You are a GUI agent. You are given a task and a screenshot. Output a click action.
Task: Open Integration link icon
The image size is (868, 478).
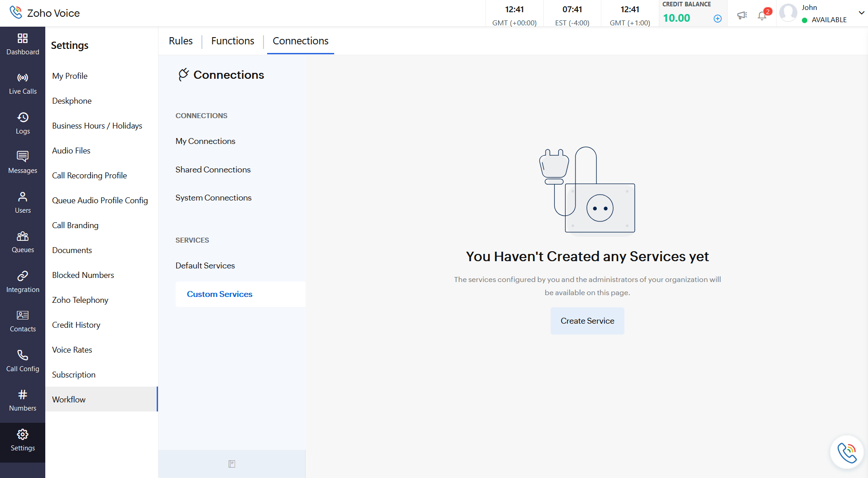pos(23,276)
